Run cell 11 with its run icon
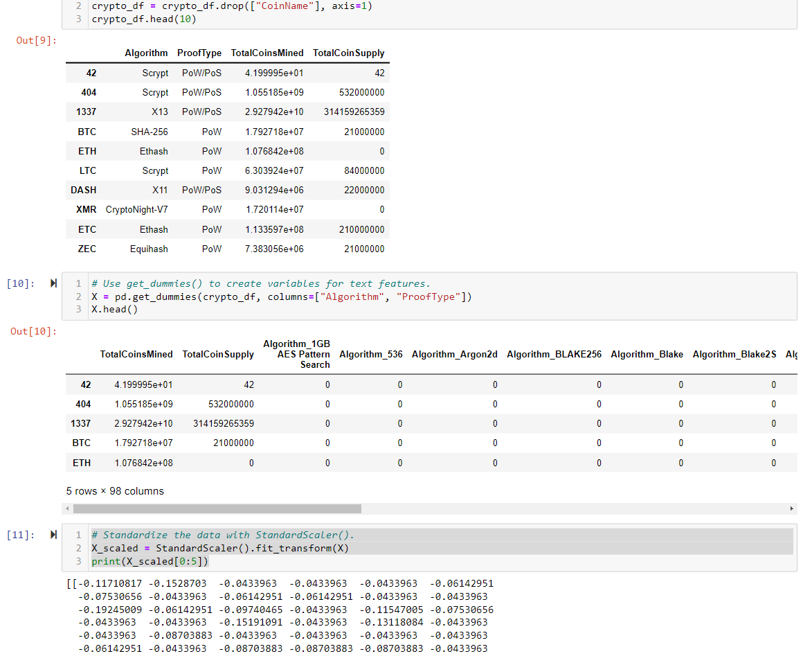The image size is (812, 656). click(x=53, y=535)
